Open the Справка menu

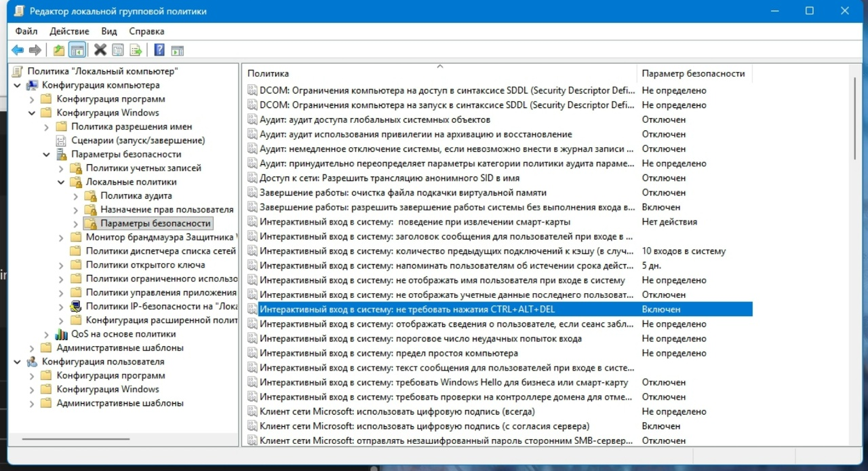(x=146, y=31)
